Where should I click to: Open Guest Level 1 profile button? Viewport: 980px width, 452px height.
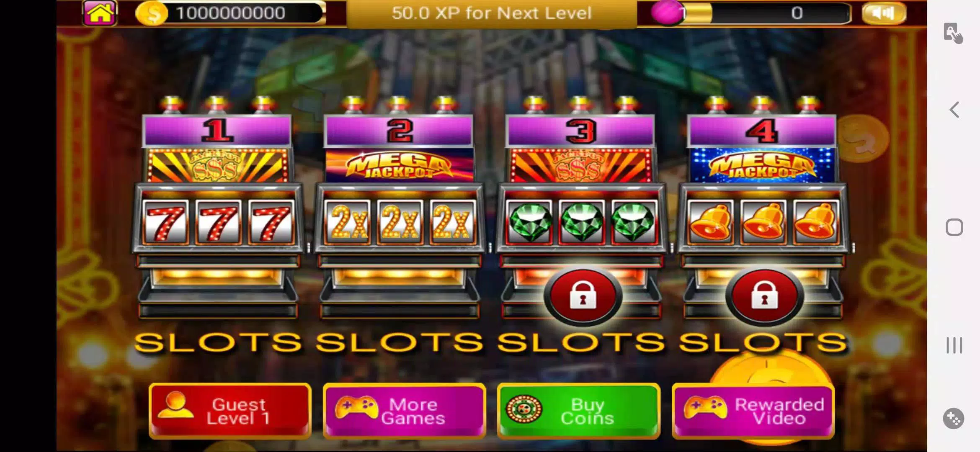point(230,411)
